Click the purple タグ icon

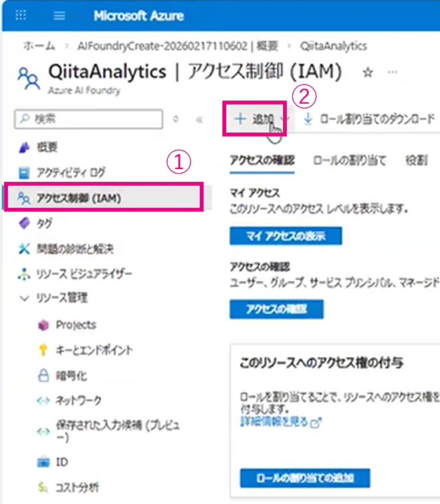point(24,223)
